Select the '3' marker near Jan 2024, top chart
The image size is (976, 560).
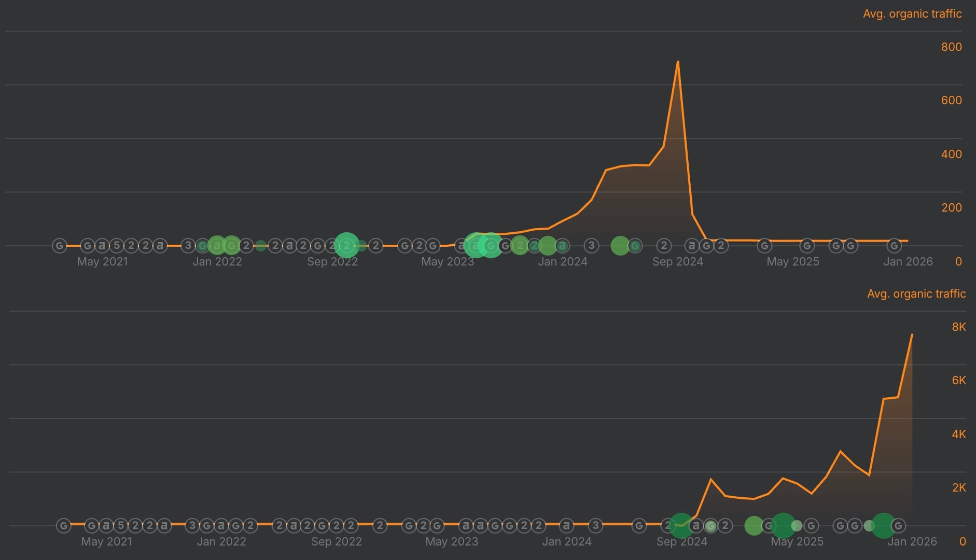(591, 245)
